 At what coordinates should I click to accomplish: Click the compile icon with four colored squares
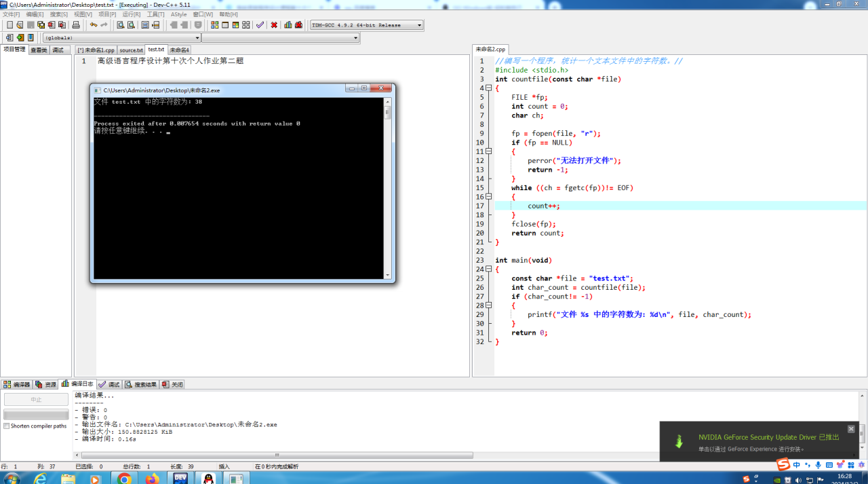click(214, 25)
